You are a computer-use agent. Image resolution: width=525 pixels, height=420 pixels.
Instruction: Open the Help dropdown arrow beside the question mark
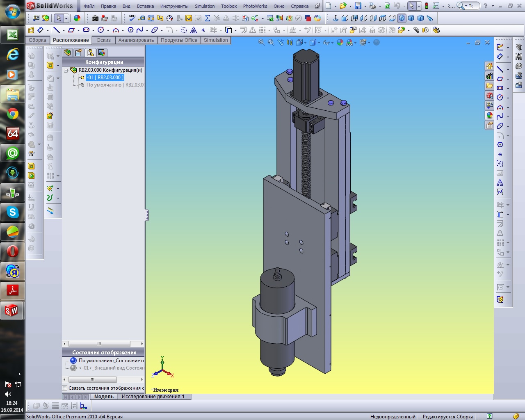pos(493,6)
